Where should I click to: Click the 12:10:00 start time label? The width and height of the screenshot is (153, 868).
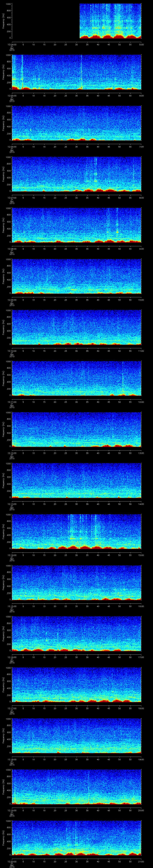click(12, 351)
